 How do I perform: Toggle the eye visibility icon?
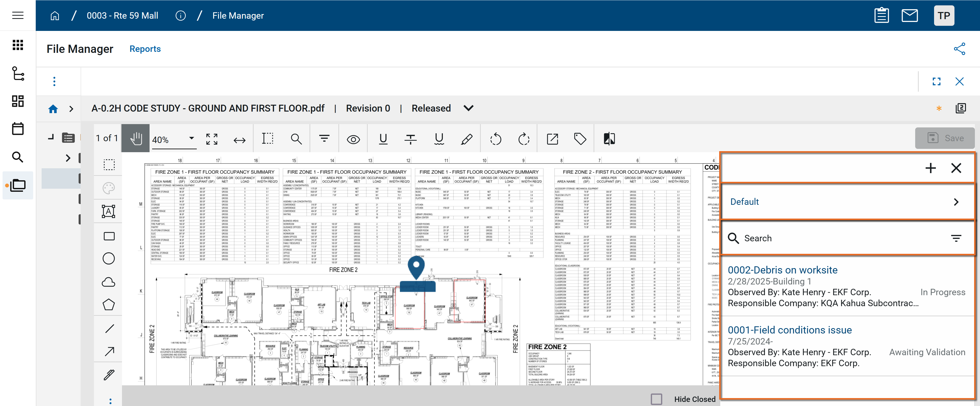coord(353,140)
